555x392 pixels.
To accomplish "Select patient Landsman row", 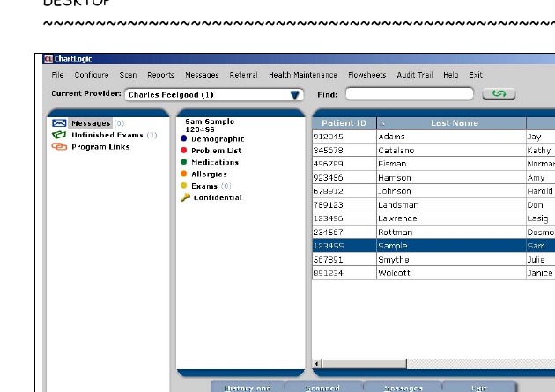I will (x=433, y=205).
